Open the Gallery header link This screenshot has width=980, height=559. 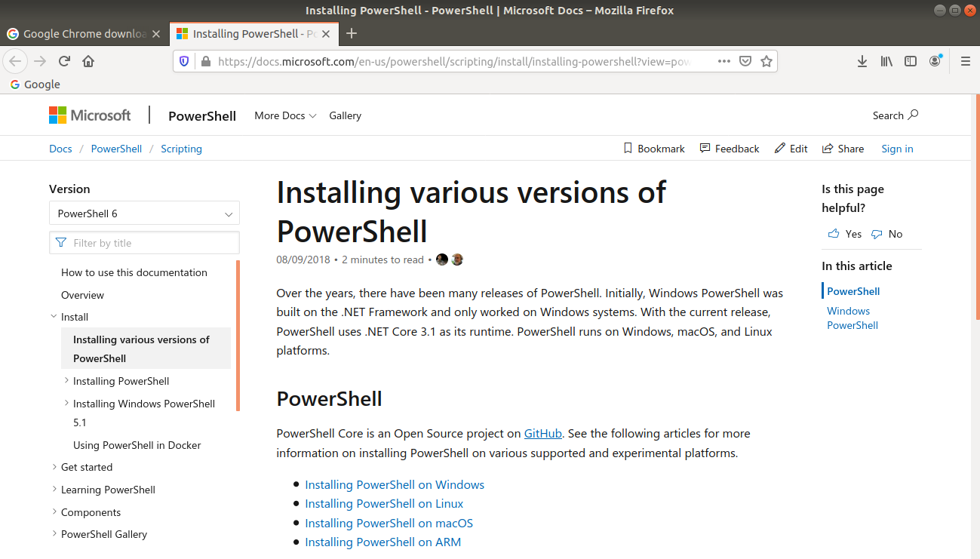pos(345,115)
